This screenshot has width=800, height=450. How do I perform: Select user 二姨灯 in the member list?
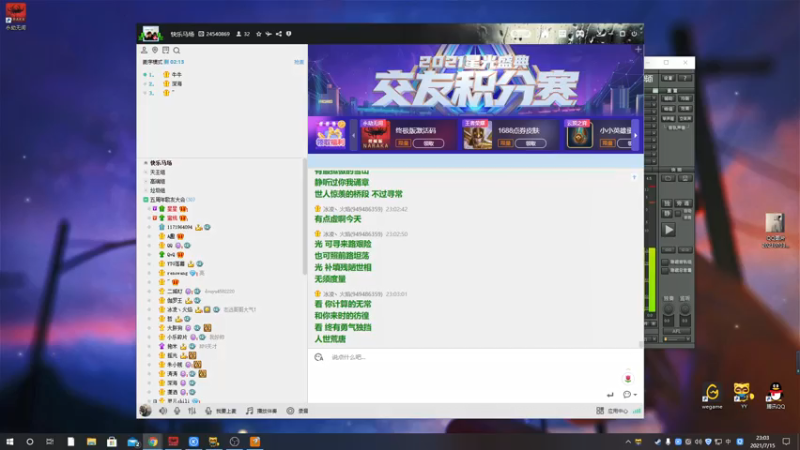click(174, 291)
